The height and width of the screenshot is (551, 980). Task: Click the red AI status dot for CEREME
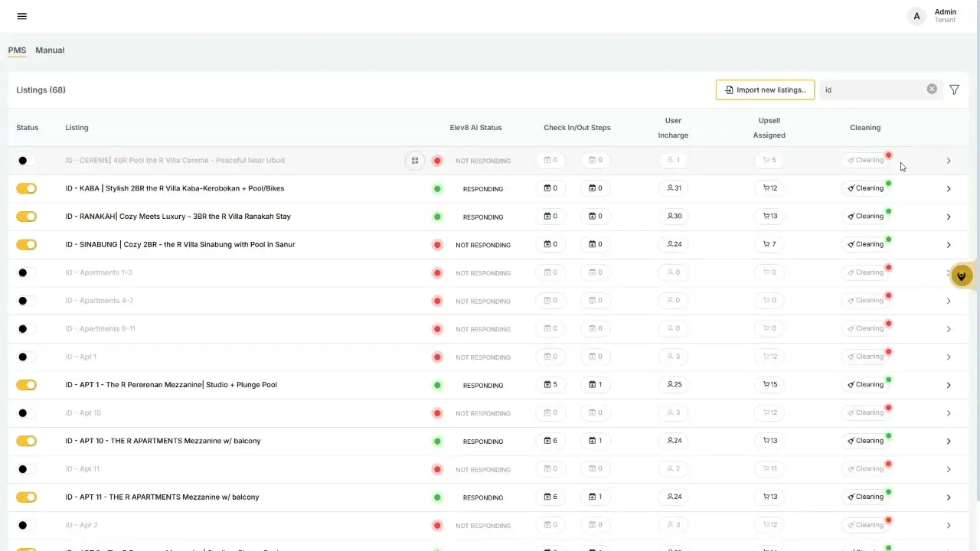[437, 161]
